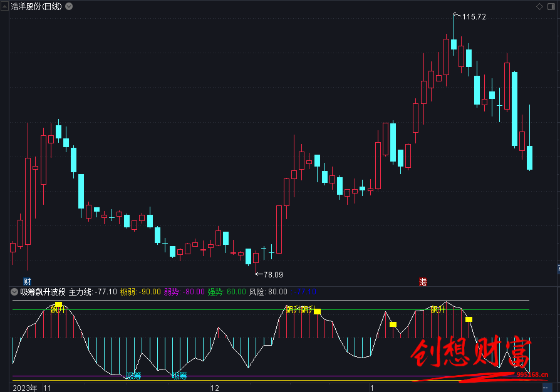Click the 11 month marker on the date axis
The width and height of the screenshot is (560, 392).
pos(47,388)
